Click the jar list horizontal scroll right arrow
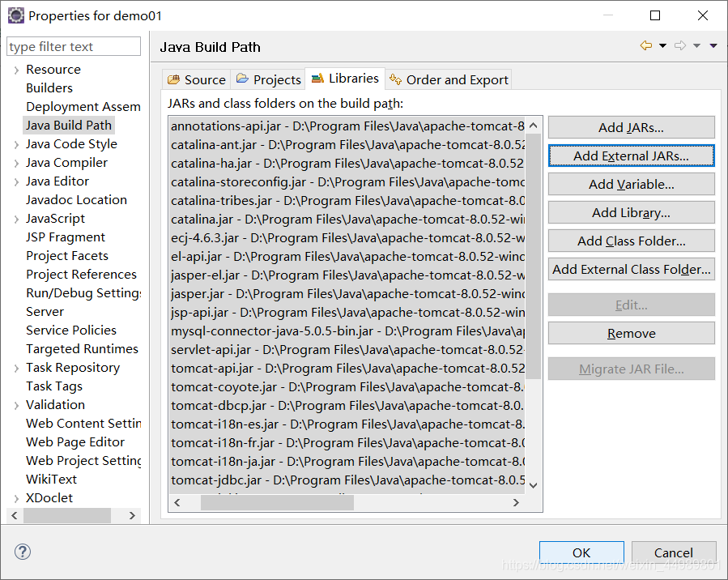The image size is (728, 580). 516,502
